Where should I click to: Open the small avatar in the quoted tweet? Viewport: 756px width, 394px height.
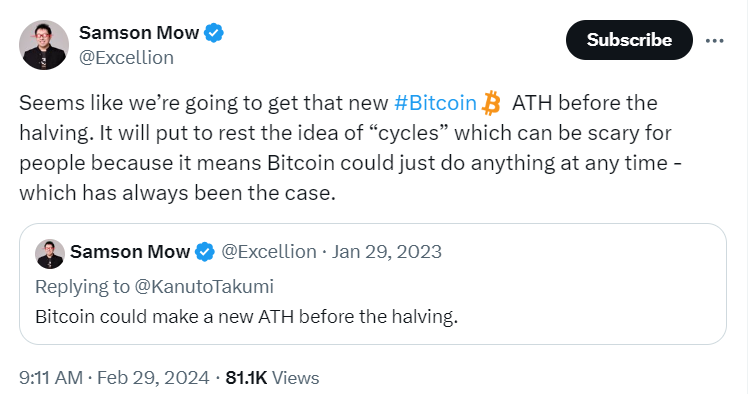(50, 254)
